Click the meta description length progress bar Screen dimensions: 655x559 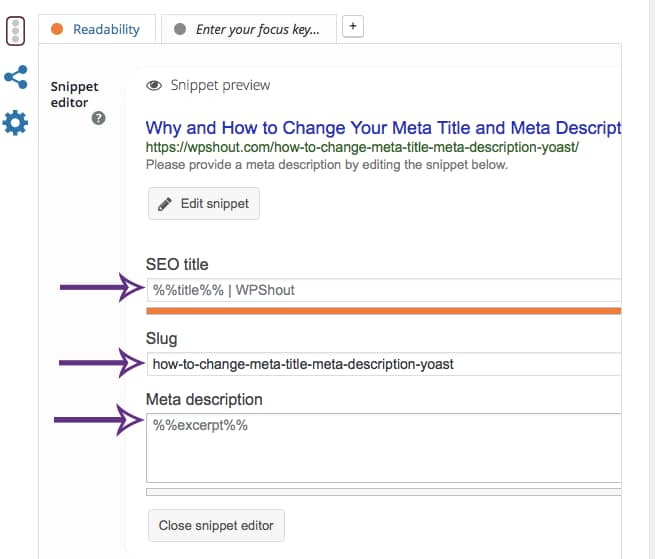point(384,492)
